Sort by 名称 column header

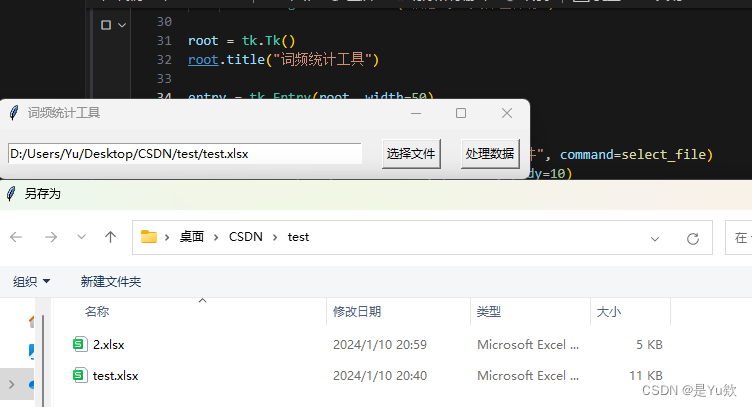[x=97, y=312]
